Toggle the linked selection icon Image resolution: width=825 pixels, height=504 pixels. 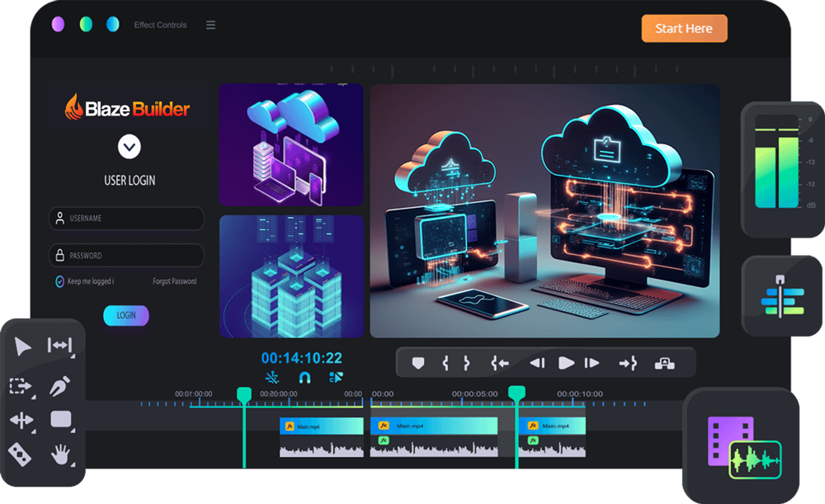point(336,377)
